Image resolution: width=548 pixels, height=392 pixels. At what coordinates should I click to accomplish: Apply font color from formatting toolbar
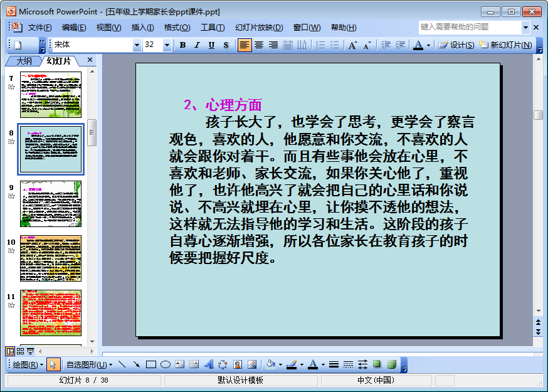tap(418, 45)
